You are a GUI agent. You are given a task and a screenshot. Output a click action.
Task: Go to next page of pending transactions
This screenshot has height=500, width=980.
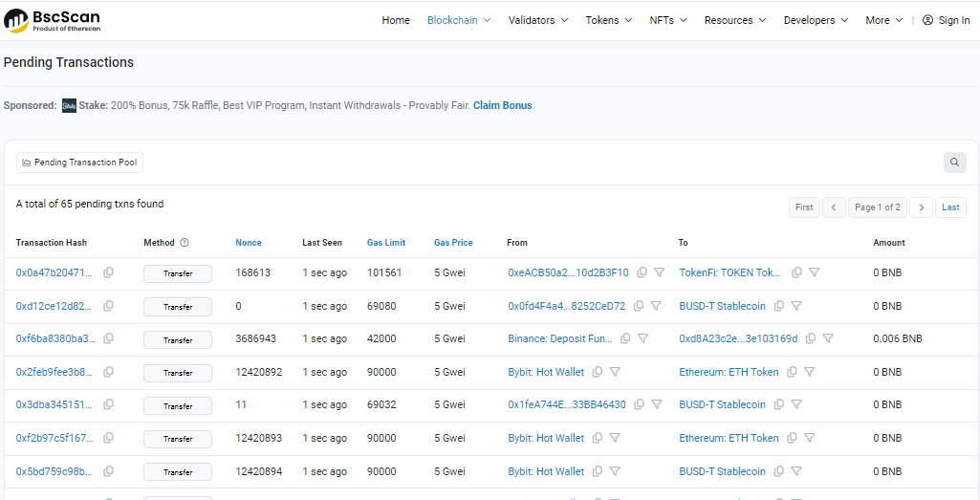(921, 207)
